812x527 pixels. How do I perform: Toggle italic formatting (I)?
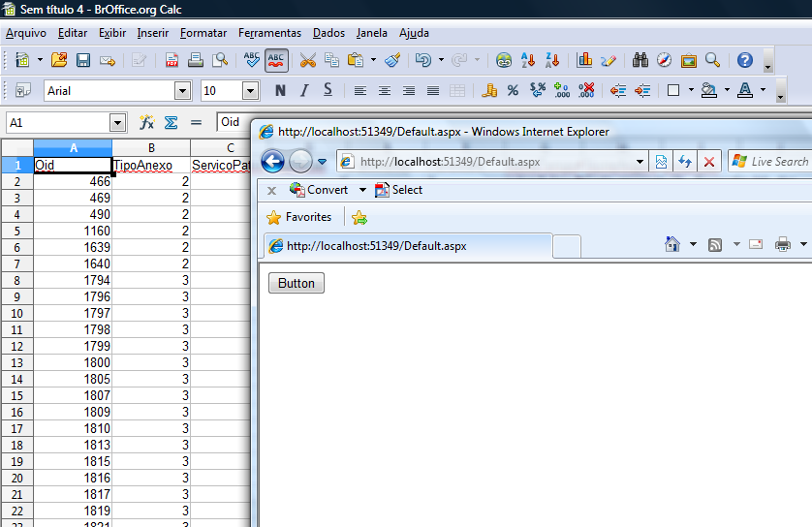(304, 91)
